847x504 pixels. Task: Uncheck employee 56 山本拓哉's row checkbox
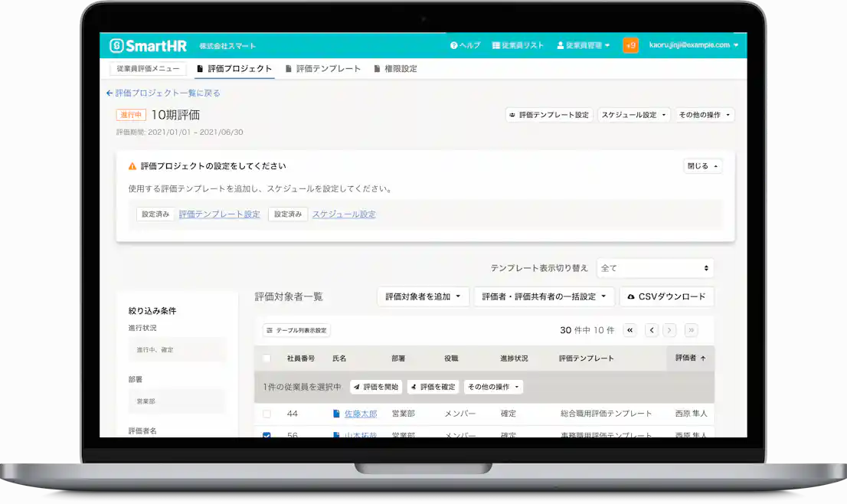pyautogui.click(x=265, y=434)
